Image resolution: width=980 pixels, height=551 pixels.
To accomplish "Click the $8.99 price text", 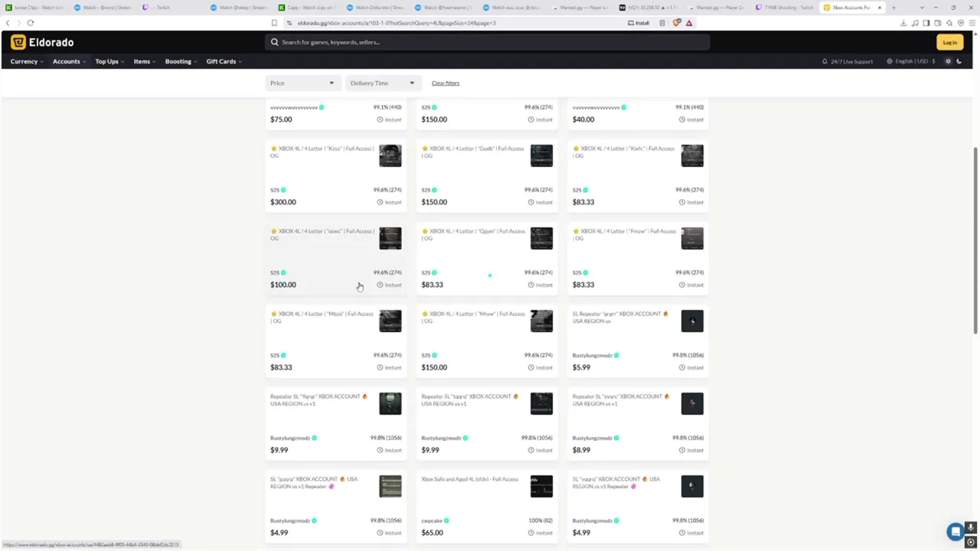I will [x=581, y=450].
